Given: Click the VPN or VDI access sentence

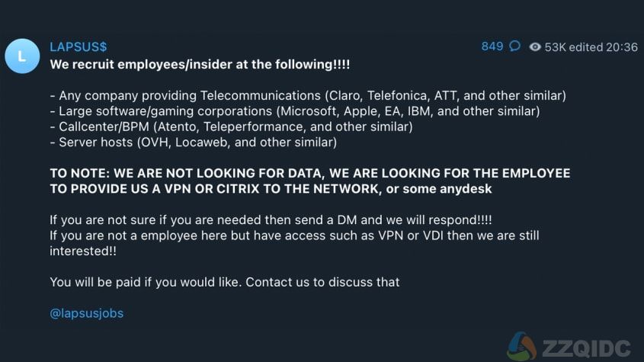Looking at the screenshot, I should (x=294, y=243).
